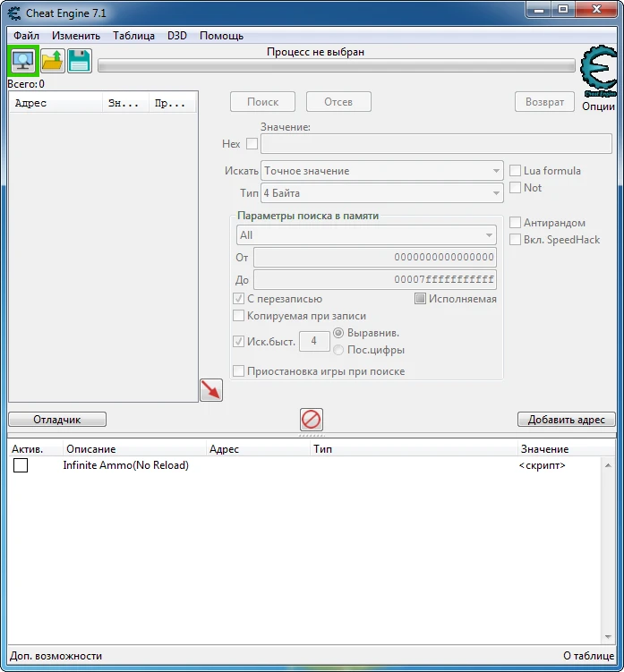The image size is (624, 672).
Task: Toggle the С перезаписью checkbox
Action: [238, 299]
